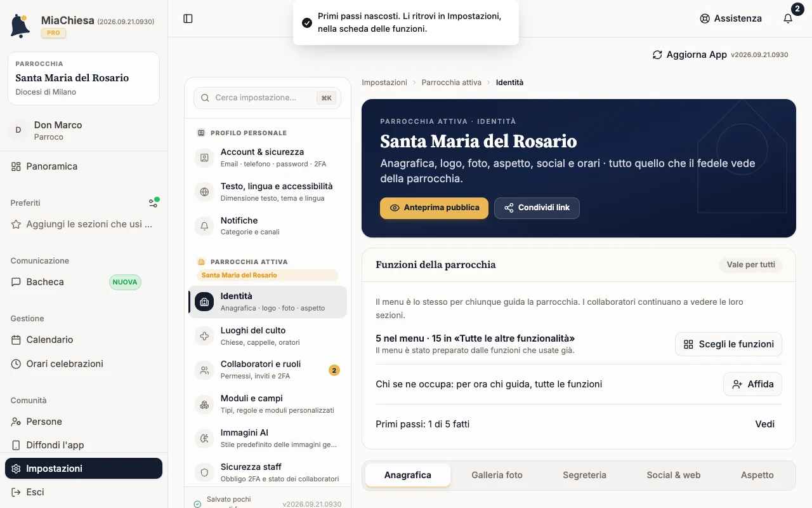812x508 pixels.
Task: Click the Luoghi del culto cross icon
Action: (x=204, y=336)
